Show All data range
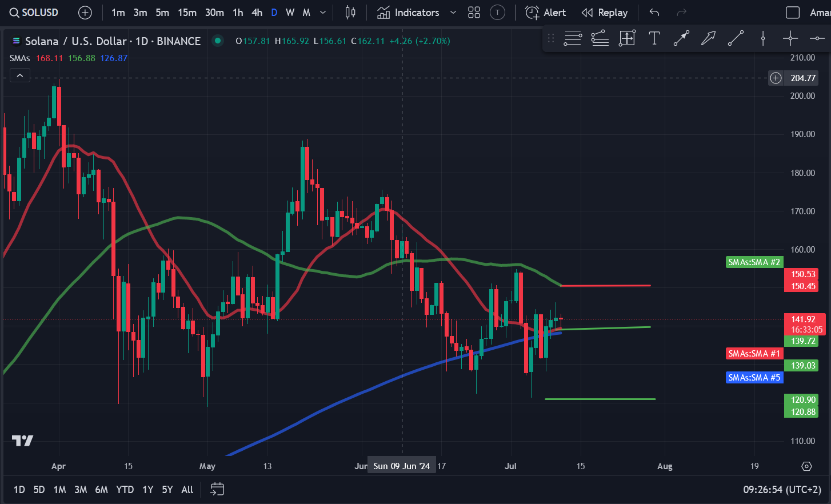The height and width of the screenshot is (504, 831). (x=187, y=490)
